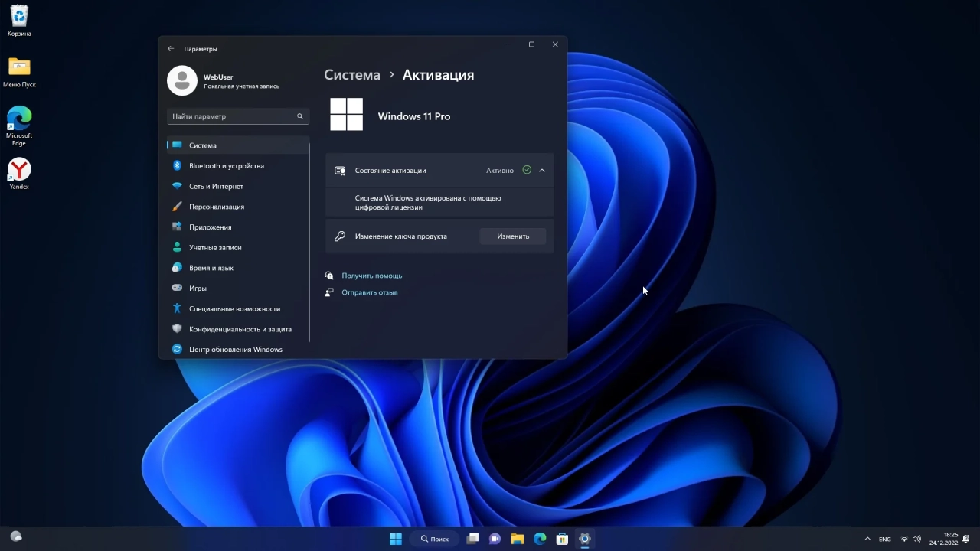980x551 pixels.
Task: Click the key icon beside Изменение ключа продукта
Action: [x=340, y=236]
